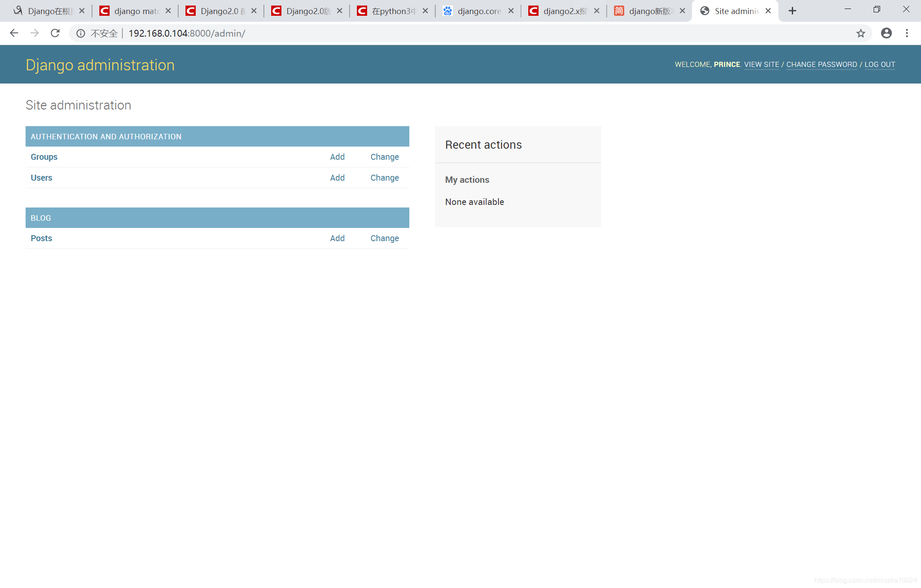Click the address bar URL
Image resolution: width=921 pixels, height=588 pixels.
tap(187, 33)
